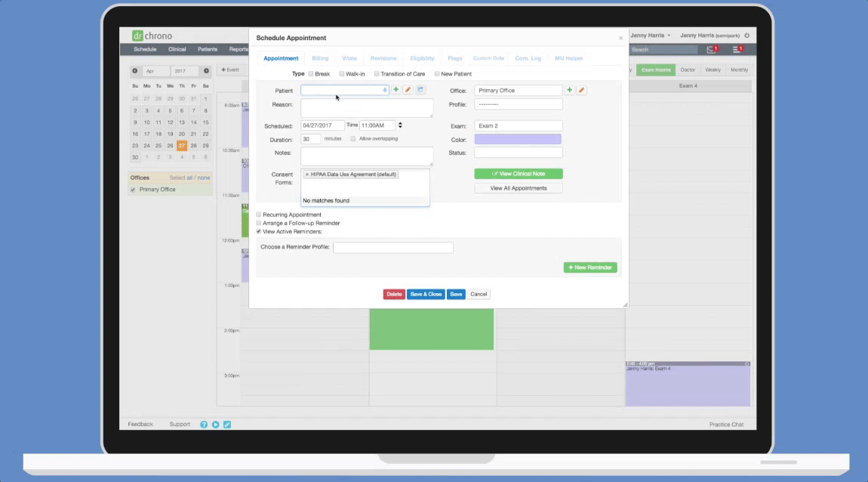Click the Duration minutes field
The height and width of the screenshot is (482, 868).
pyautogui.click(x=310, y=139)
